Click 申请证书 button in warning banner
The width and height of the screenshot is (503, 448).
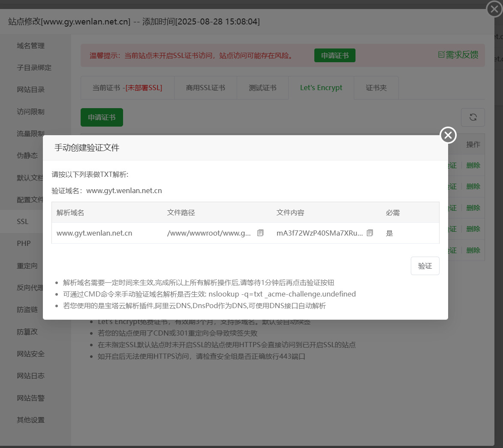[x=334, y=55]
